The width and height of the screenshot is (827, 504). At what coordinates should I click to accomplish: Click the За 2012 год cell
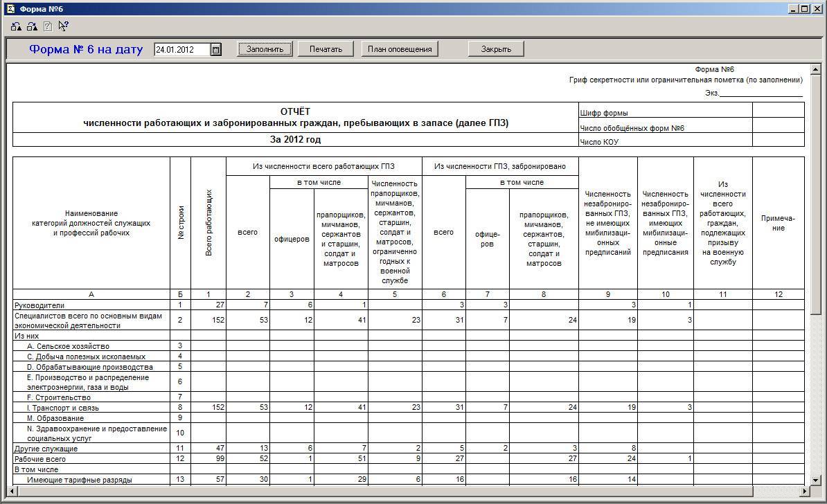coord(295,140)
